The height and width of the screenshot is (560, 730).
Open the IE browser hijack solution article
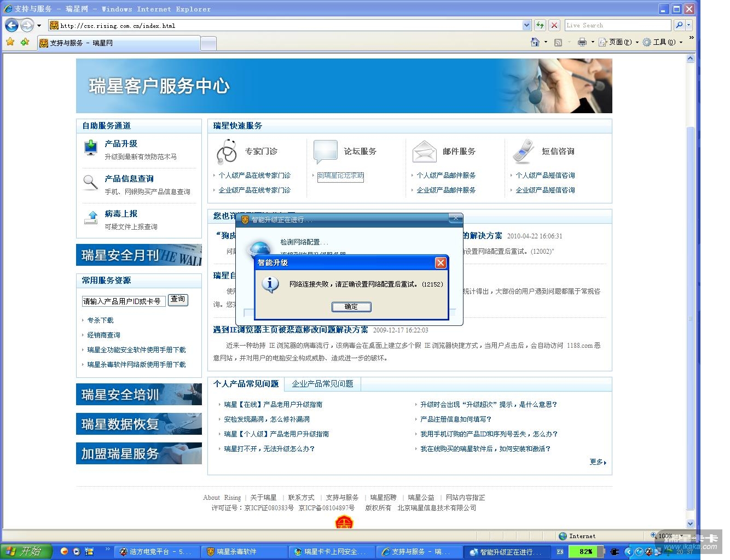[x=291, y=330]
